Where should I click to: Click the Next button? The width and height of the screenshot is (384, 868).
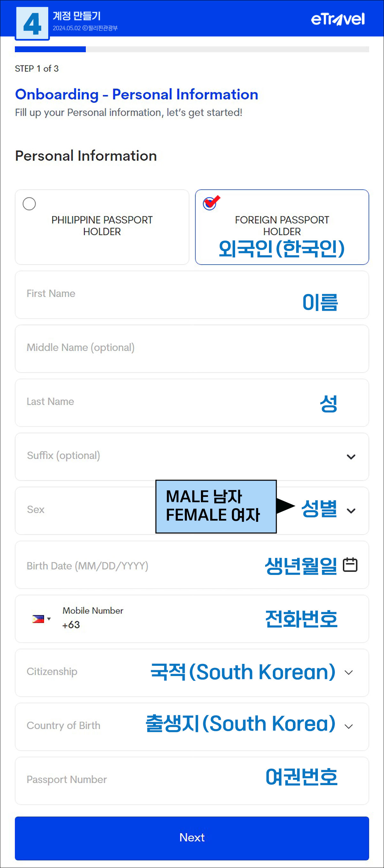pos(192,838)
